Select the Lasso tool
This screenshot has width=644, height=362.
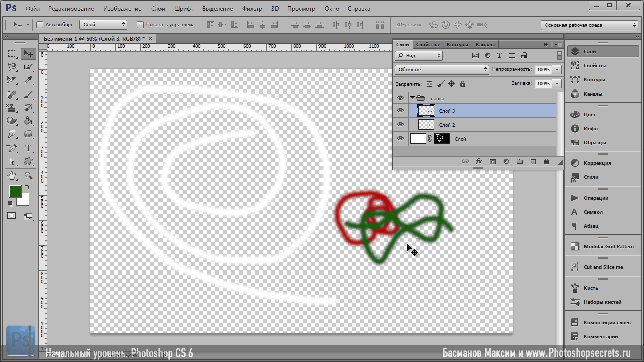(12, 67)
